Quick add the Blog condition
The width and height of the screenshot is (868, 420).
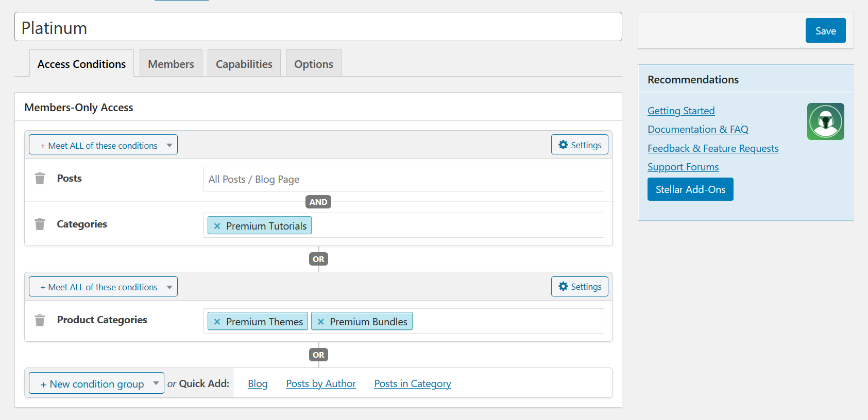[258, 383]
